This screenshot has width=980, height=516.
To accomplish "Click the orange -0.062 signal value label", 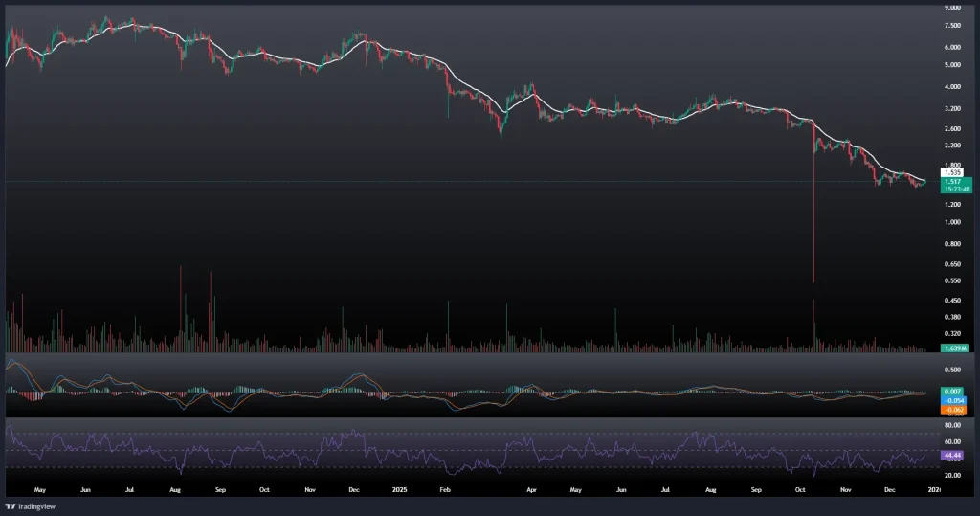I will tap(953, 410).
